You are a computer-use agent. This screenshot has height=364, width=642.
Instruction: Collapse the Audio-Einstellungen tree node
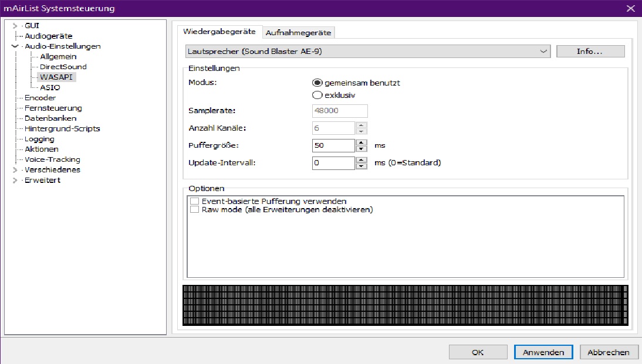pyautogui.click(x=15, y=46)
